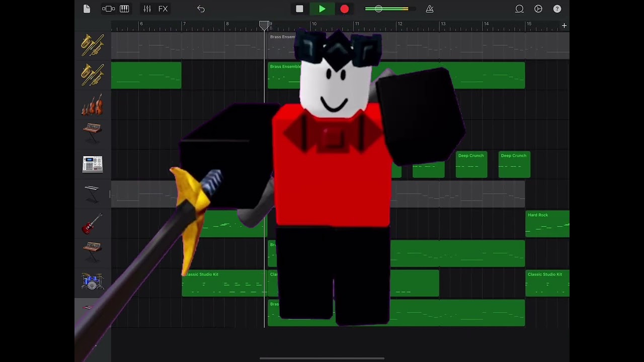
Task: Toggle the metronome
Action: (x=430, y=9)
